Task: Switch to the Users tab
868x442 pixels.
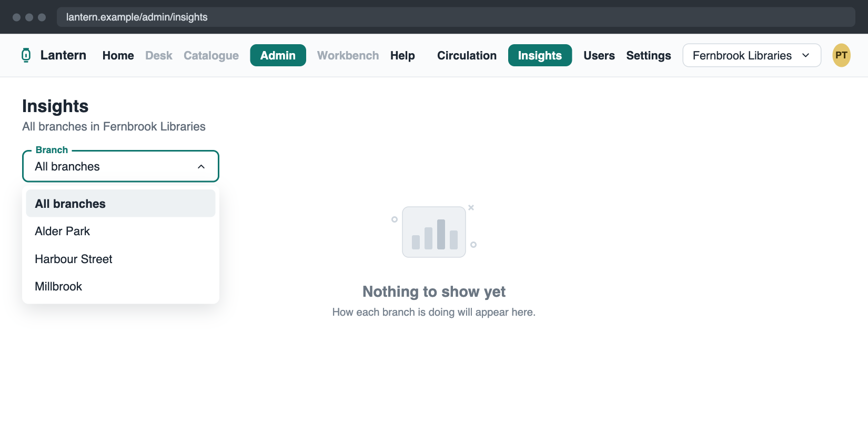Action: coord(599,56)
